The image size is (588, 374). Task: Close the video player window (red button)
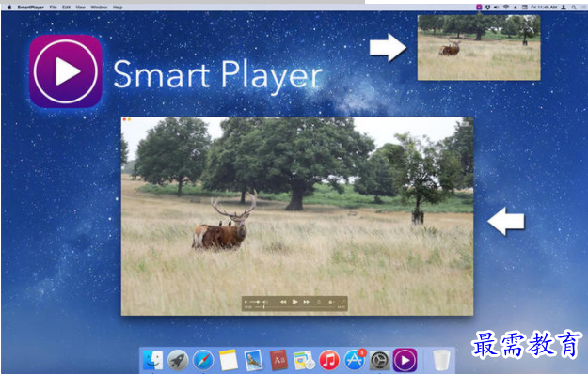(124, 119)
